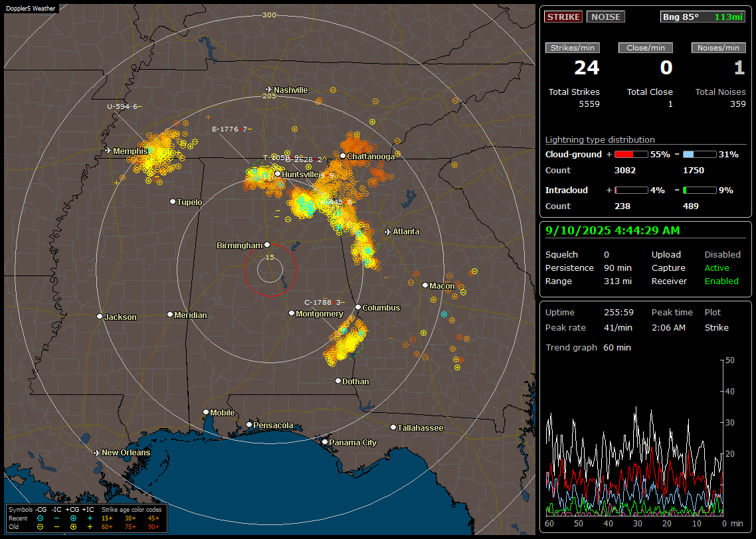Click the 205 range ring label
Image resolution: width=756 pixels, height=539 pixels.
pos(269,96)
